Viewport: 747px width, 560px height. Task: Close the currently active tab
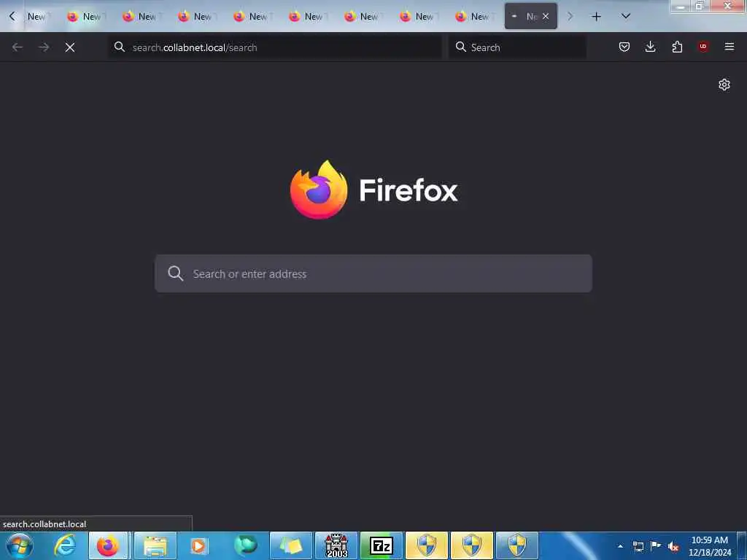click(546, 17)
